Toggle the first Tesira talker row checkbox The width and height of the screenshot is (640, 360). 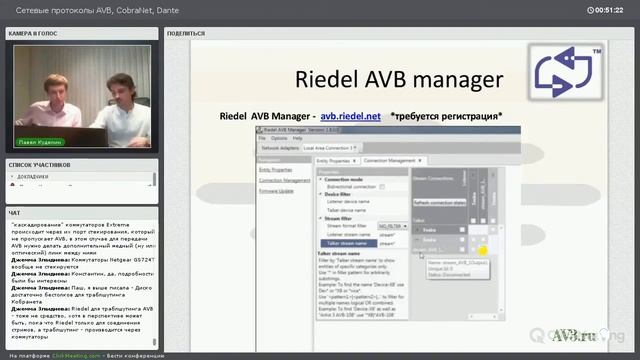(x=462, y=230)
